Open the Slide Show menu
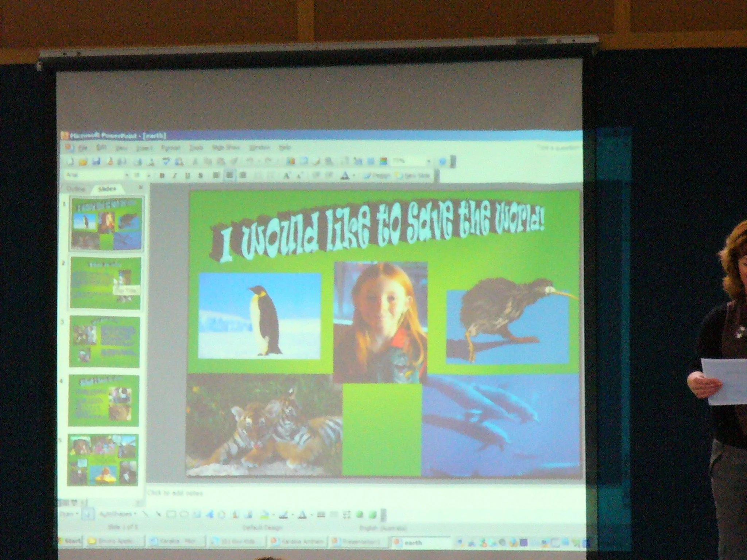The height and width of the screenshot is (560, 747). point(225,148)
